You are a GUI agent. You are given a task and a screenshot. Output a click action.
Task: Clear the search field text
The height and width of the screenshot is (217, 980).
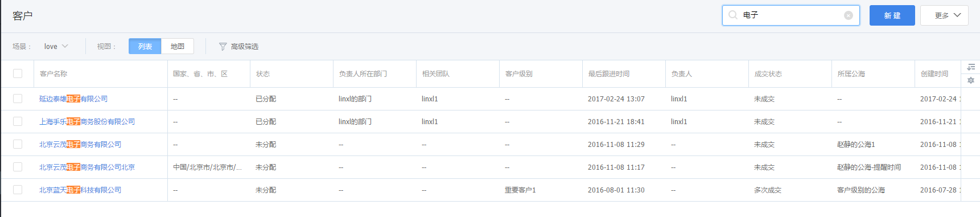[x=849, y=15]
